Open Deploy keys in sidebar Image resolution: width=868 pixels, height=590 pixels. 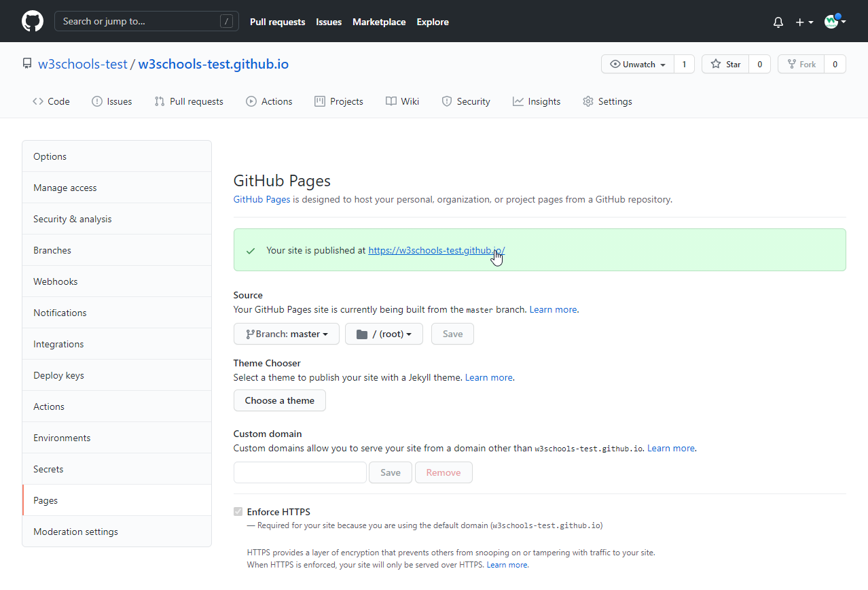coord(117,375)
